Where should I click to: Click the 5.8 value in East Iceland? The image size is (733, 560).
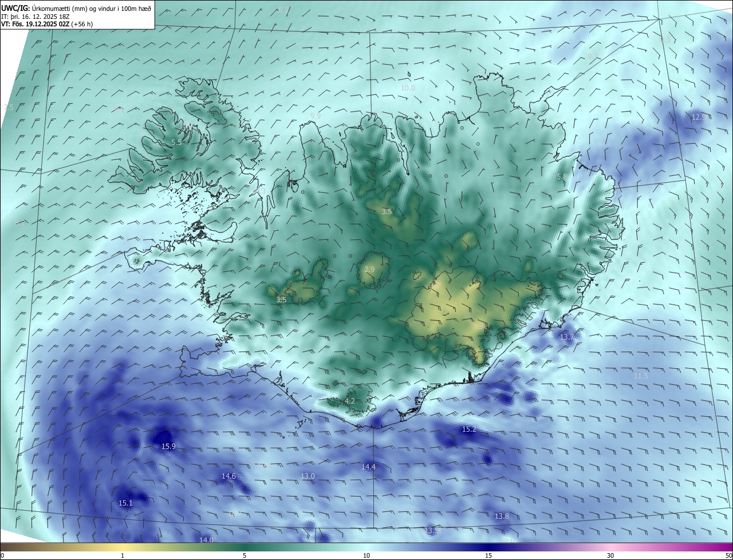point(562,177)
